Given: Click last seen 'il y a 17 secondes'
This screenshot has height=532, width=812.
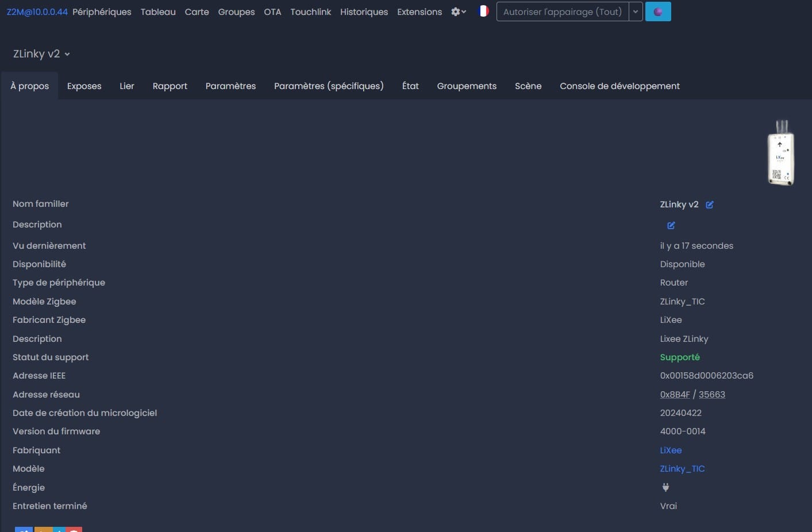Looking at the screenshot, I should pos(696,246).
